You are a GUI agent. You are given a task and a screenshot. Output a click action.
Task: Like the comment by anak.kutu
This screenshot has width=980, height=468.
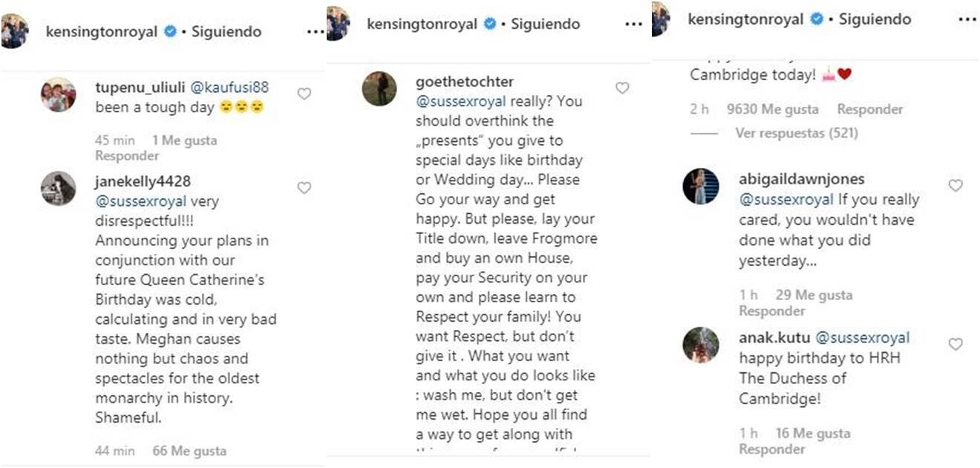(955, 344)
